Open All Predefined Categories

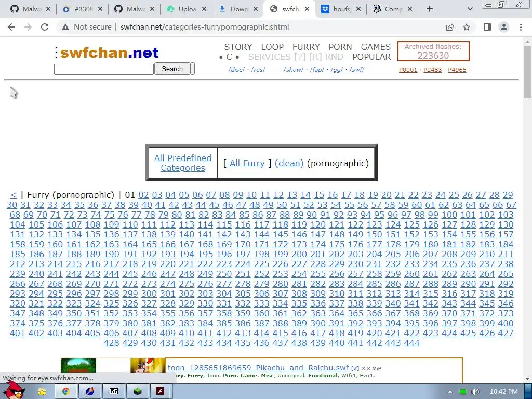(183, 163)
